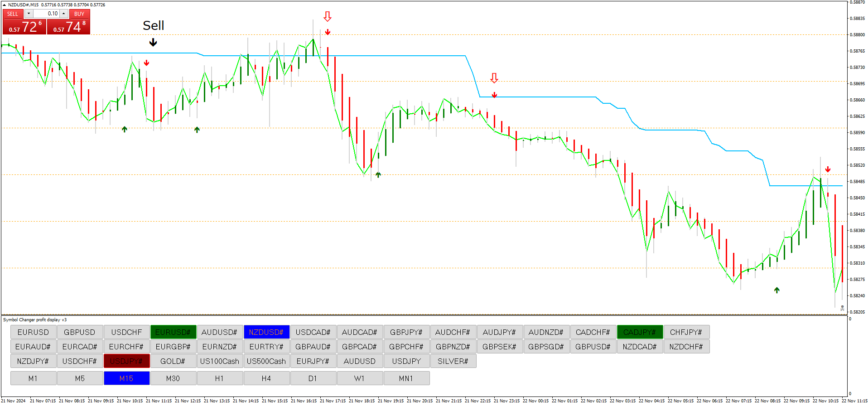Select the green CADJPY# symbol button
This screenshot has height=406, width=868.
(639, 332)
